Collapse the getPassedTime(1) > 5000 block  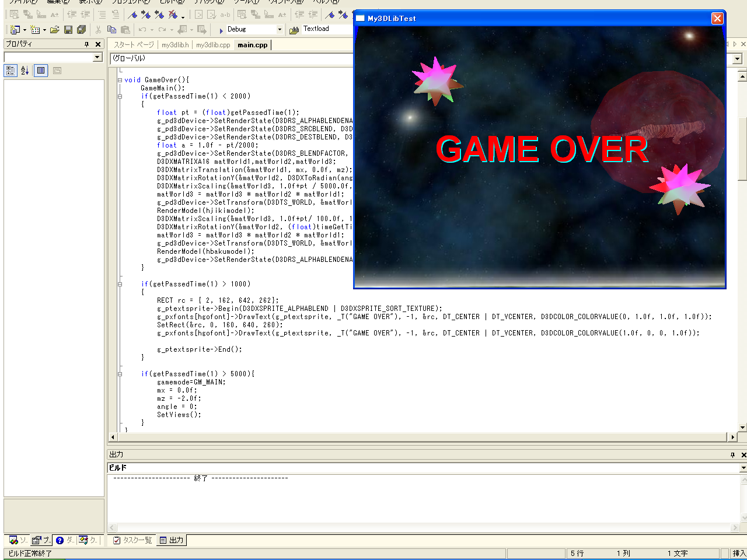coord(120,374)
